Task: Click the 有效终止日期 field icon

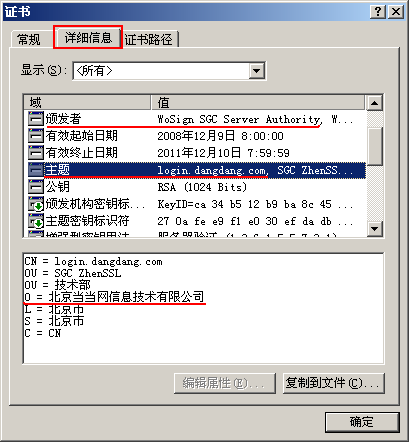Action: point(36,153)
